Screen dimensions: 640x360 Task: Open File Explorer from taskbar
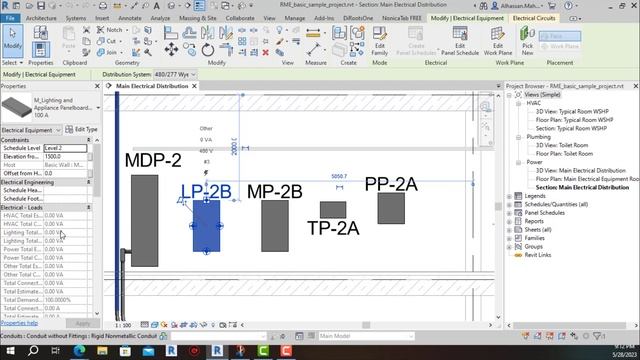click(102, 351)
